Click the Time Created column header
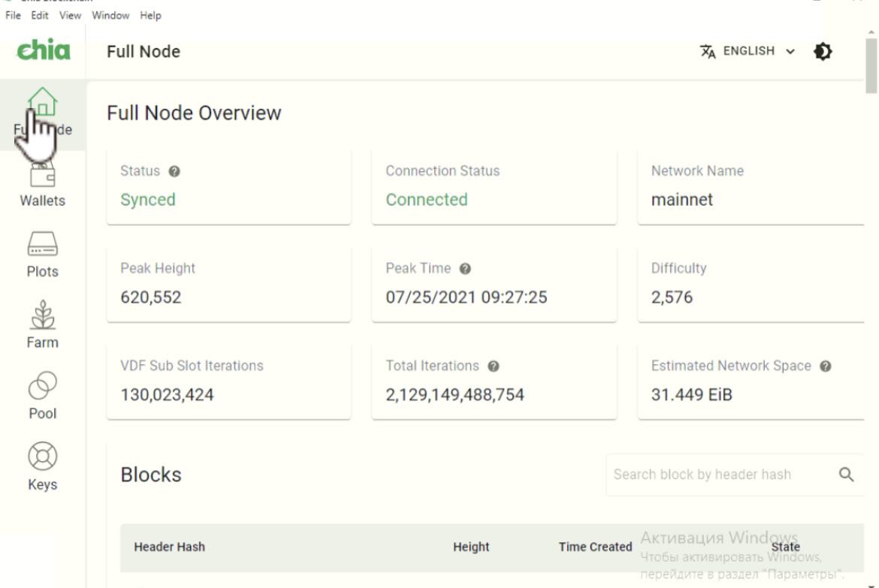 pos(595,547)
